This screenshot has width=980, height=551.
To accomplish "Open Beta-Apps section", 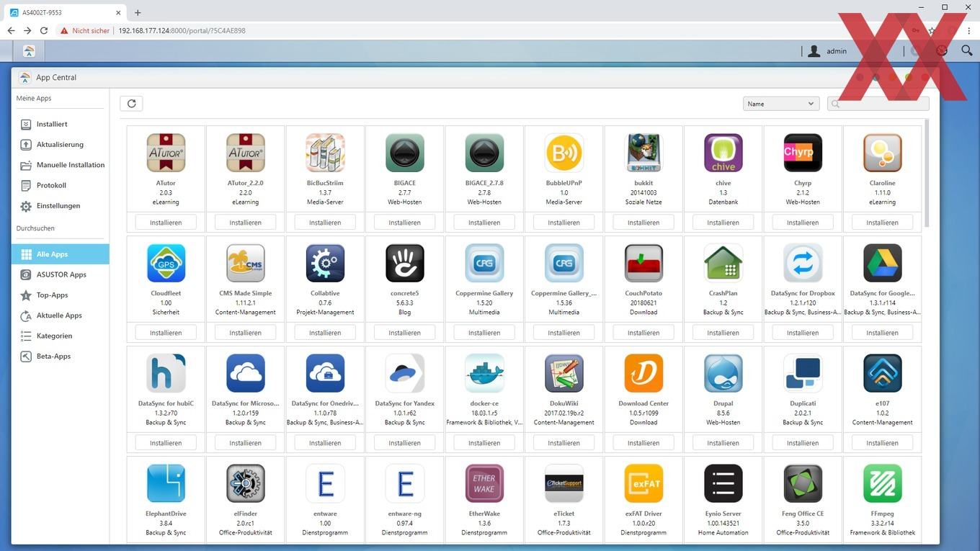I will coord(61,357).
